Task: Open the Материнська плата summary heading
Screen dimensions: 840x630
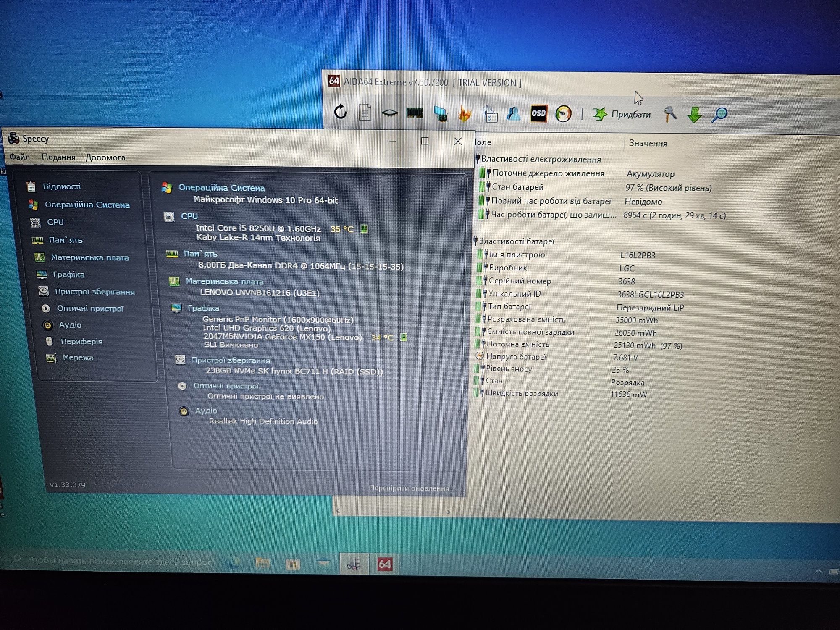Action: (x=225, y=281)
